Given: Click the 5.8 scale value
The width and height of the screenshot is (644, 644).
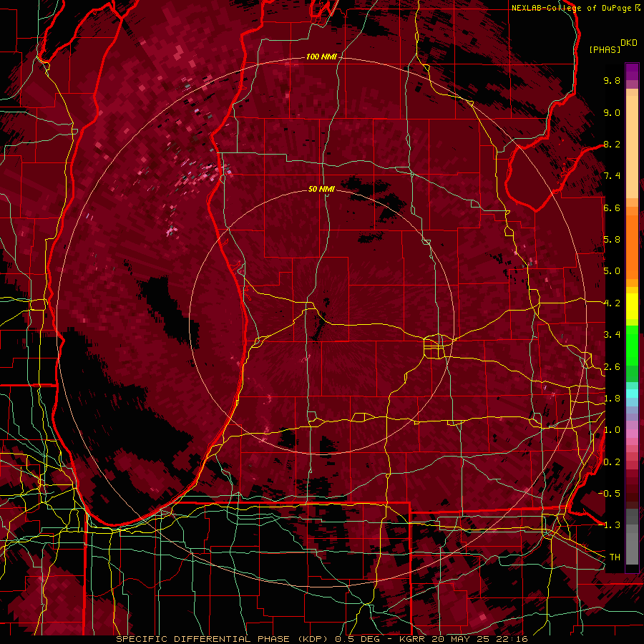Looking at the screenshot, I should [612, 240].
